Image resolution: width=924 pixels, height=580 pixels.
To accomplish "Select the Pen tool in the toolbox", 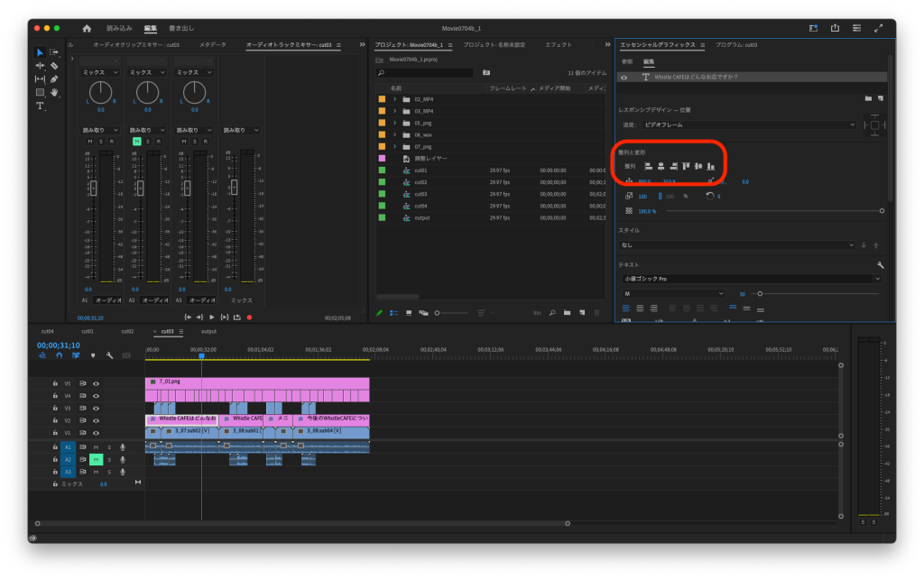I will pos(54,79).
